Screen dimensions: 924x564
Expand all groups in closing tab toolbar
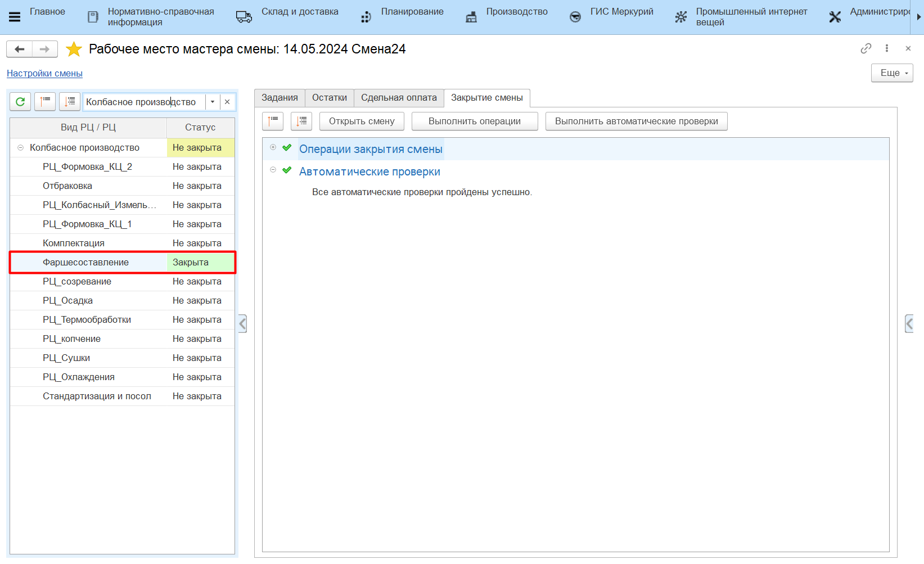click(301, 121)
